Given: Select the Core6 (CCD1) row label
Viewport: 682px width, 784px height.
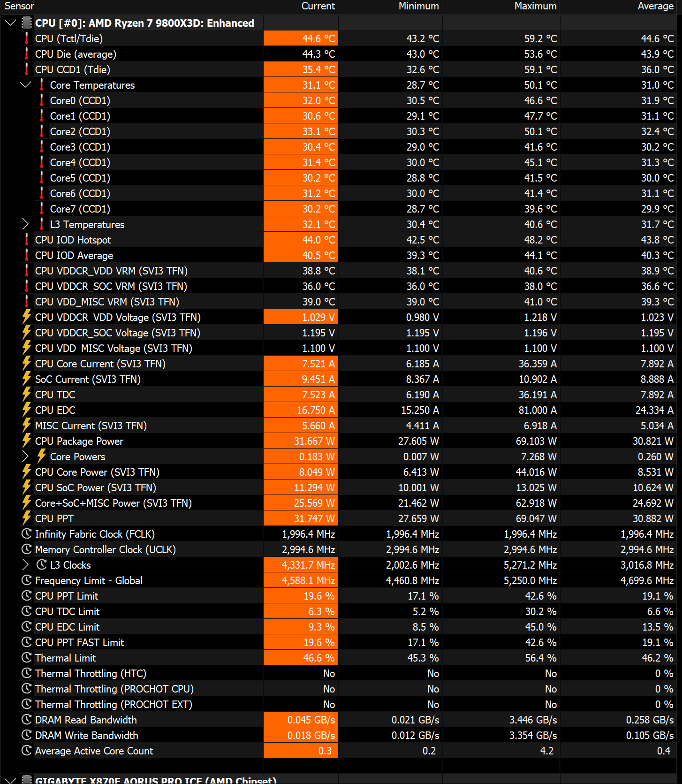Looking at the screenshot, I should click(x=80, y=193).
